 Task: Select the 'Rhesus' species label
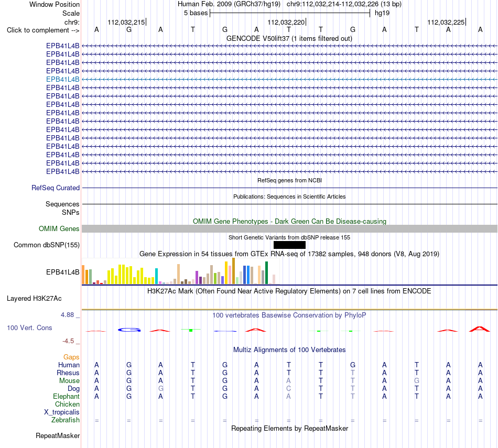(68, 373)
